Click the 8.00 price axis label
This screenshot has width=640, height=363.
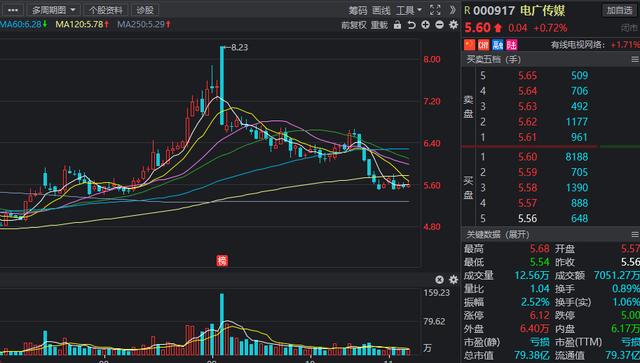pyautogui.click(x=432, y=60)
